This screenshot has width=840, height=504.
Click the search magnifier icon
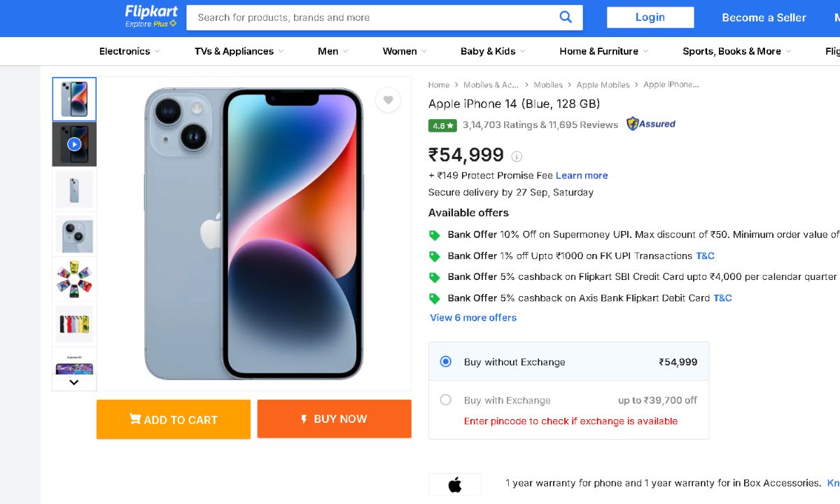[x=566, y=17]
